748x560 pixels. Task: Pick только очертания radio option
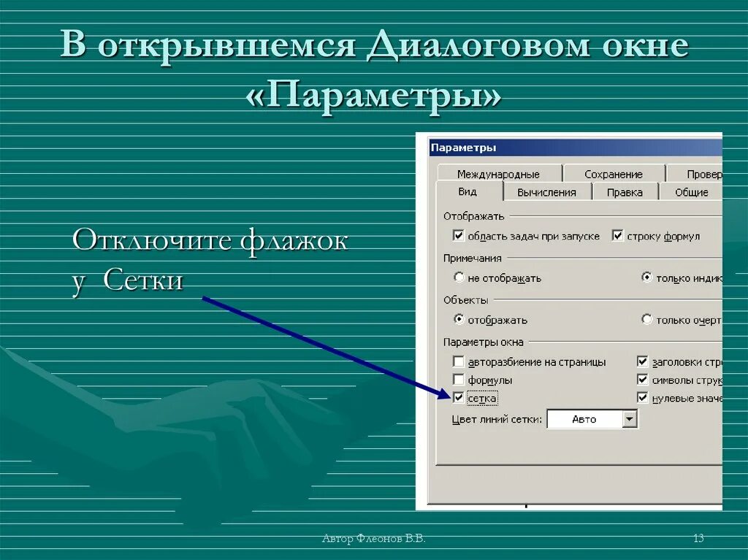[x=647, y=319]
